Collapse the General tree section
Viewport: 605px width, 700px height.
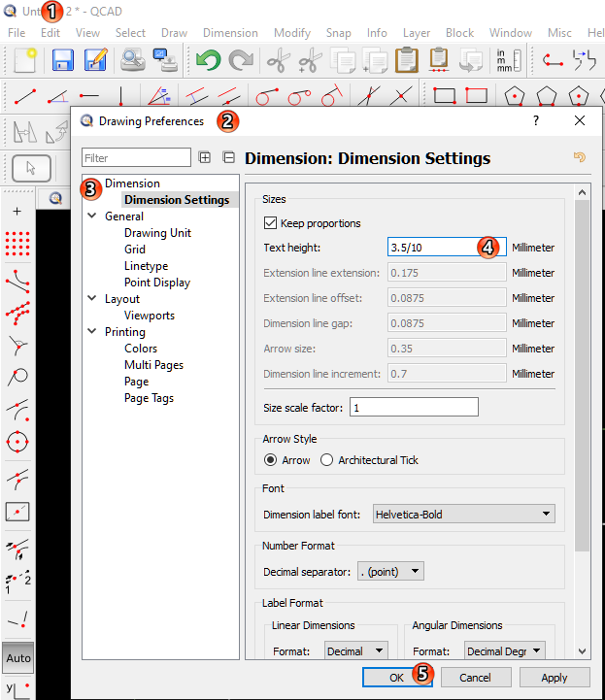[x=92, y=217]
